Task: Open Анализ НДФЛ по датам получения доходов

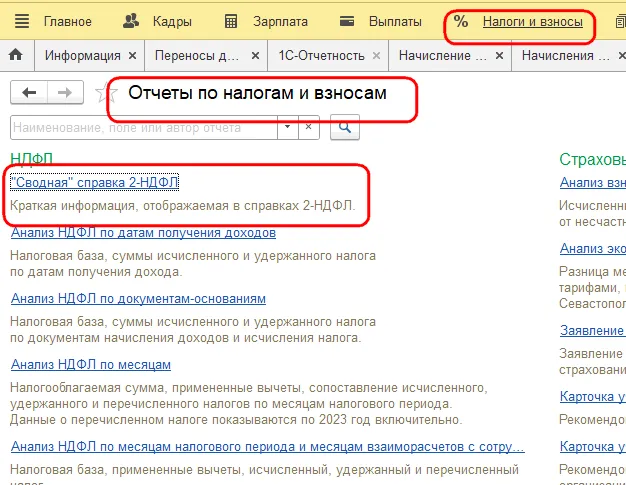Action: click(143, 233)
